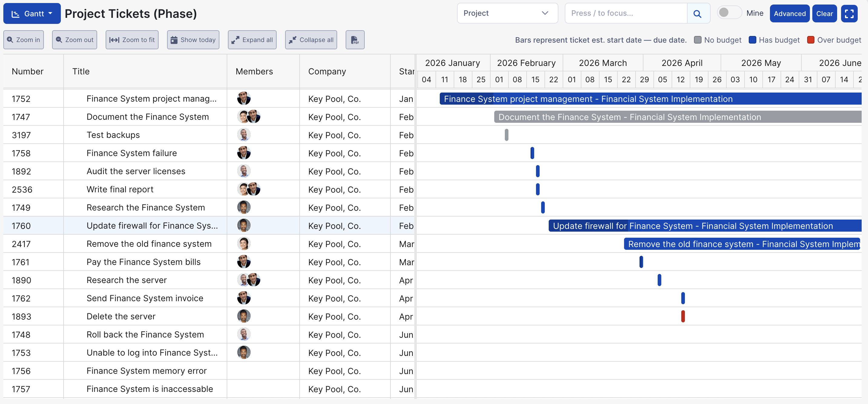Open ticket 'Finance System failure'
Screen dimensions: 868x404
(131, 153)
